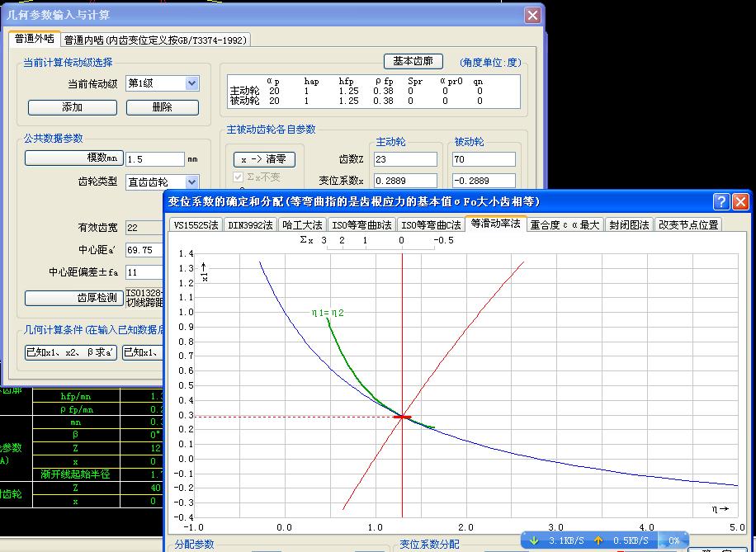756x552 pixels.
Task: Expand the 齿轮类型 dropdown showing 直齿齿轮
Action: click(163, 182)
